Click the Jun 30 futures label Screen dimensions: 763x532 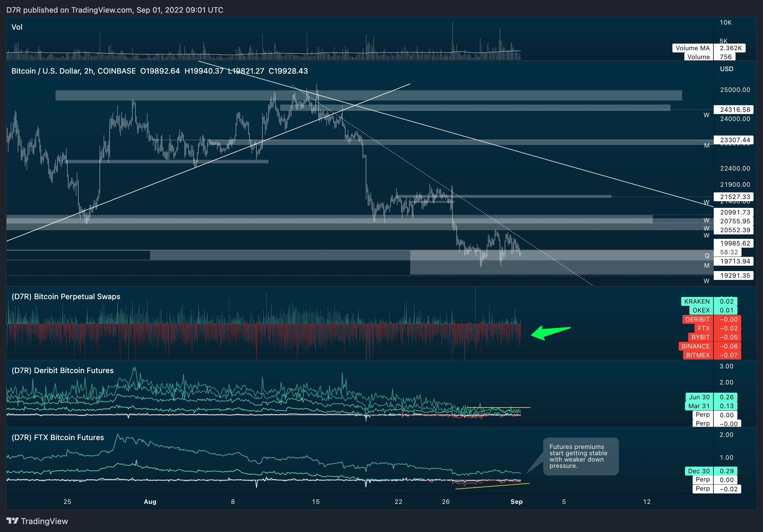click(699, 397)
